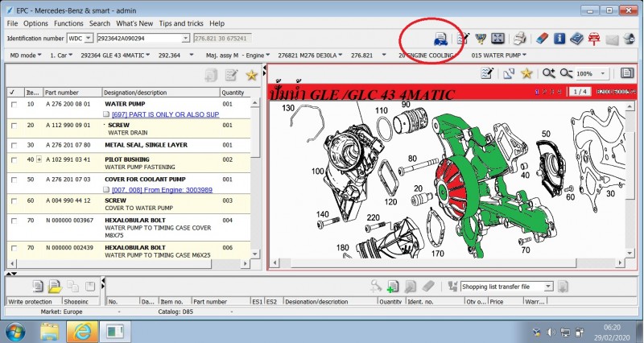Open Internet Explorer from taskbar
Viewport: 644px width, 343px height.
[x=82, y=332]
